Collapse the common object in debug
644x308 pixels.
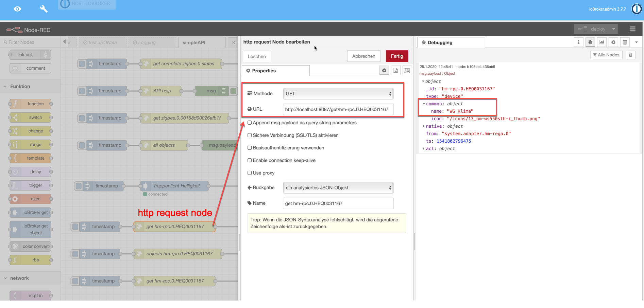point(424,104)
